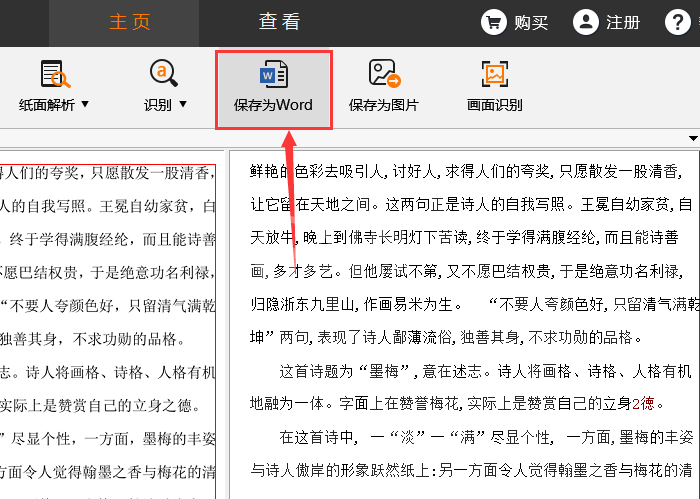This screenshot has width=700, height=499.
Task: Click text 这首诗题为“墨梅” in result pane
Action: click(x=345, y=371)
